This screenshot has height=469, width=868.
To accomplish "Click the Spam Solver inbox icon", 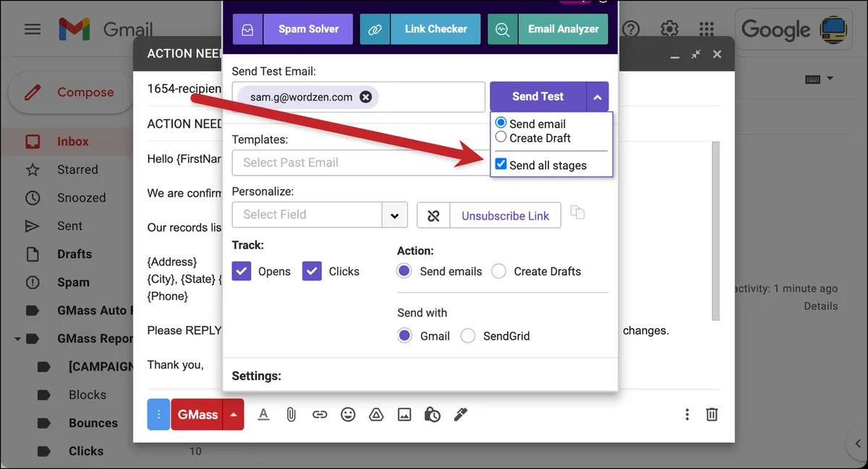I will point(248,30).
